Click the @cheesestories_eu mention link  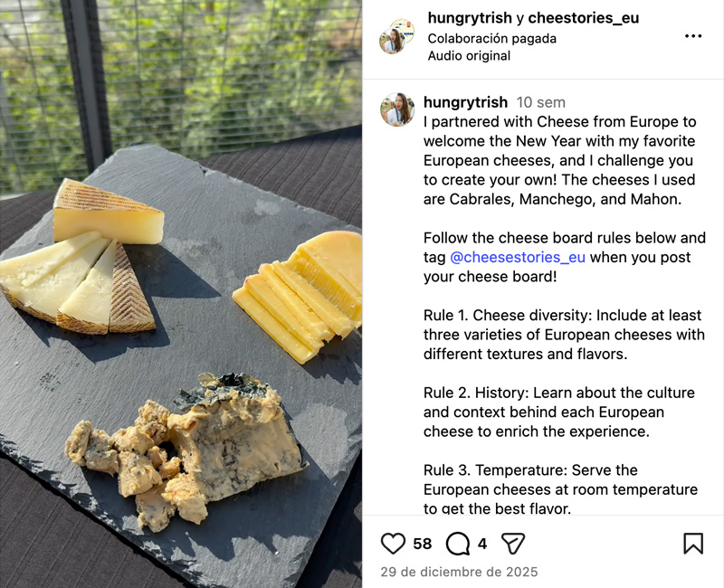pyautogui.click(x=518, y=257)
